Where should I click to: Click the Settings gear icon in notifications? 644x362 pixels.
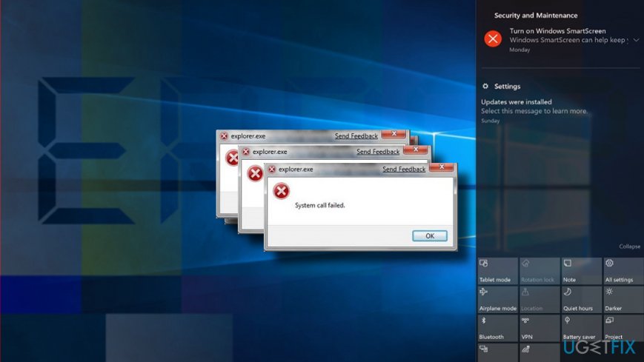click(485, 86)
